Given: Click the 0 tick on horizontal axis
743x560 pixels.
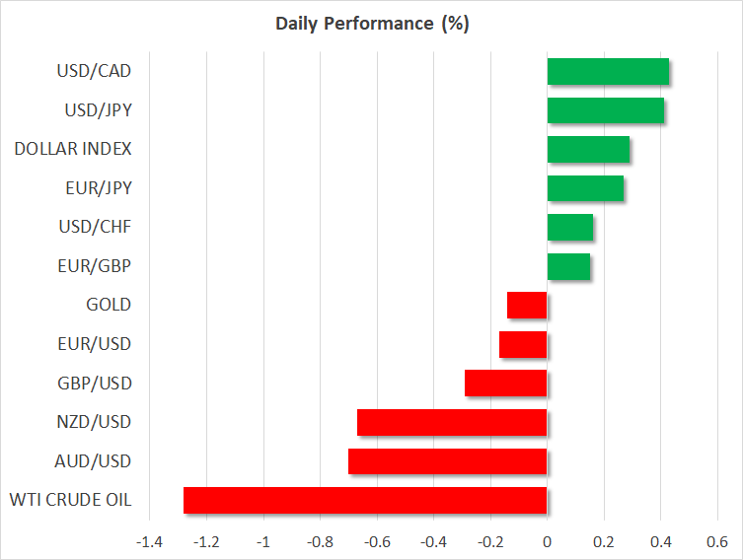Looking at the screenshot, I should (547, 542).
